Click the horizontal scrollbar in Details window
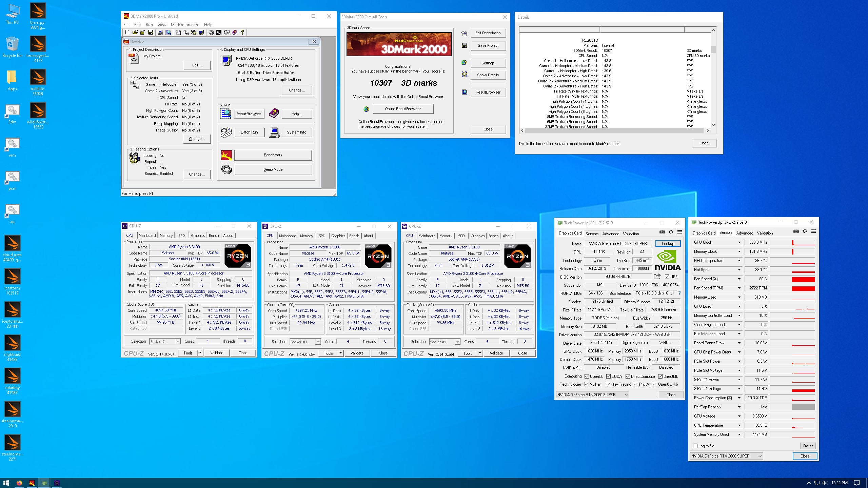 tap(615, 130)
